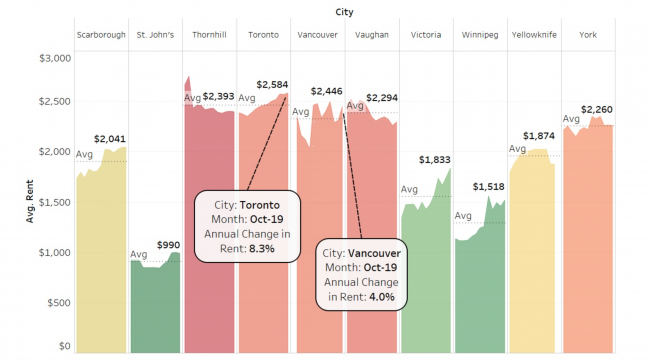The width and height of the screenshot is (650, 363).
Task: Click the Winnipeg city header
Action: click(x=480, y=35)
